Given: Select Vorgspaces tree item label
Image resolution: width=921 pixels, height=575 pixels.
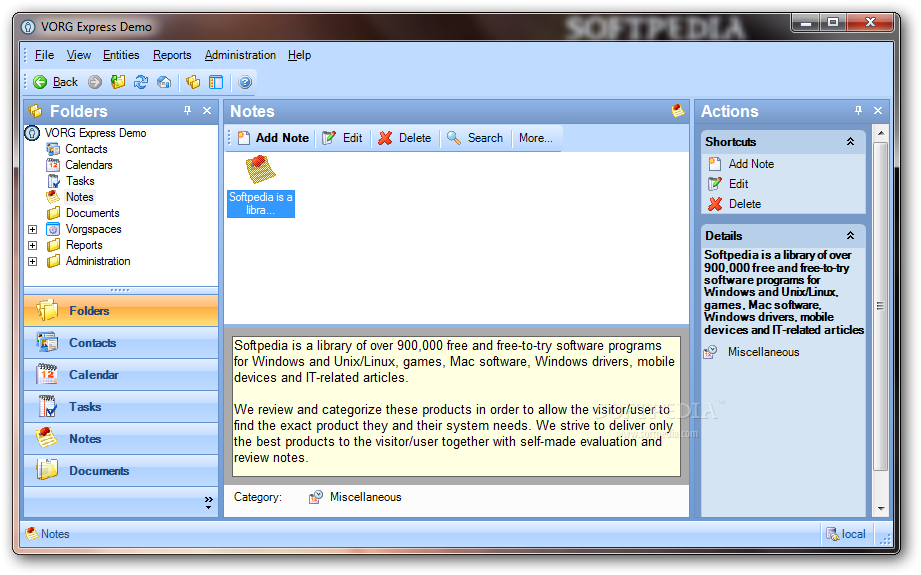Looking at the screenshot, I should point(93,229).
